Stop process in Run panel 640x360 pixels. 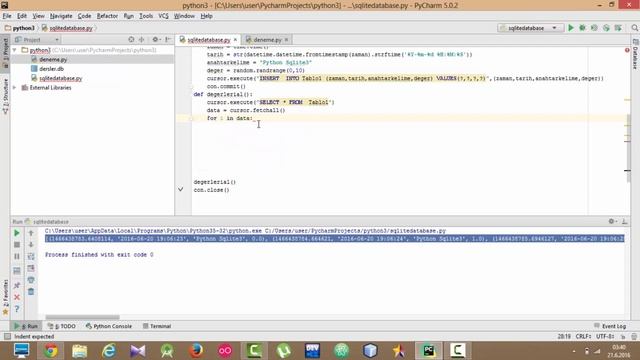tap(17, 245)
